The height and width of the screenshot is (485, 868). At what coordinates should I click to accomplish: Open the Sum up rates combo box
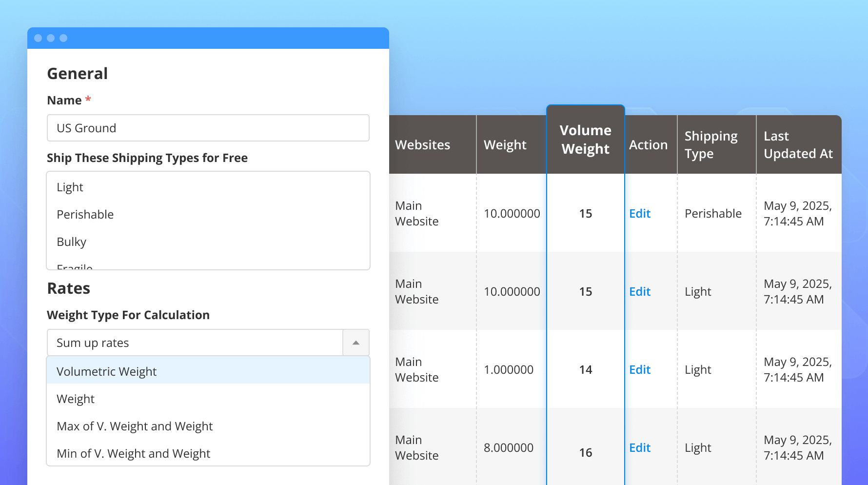click(x=195, y=343)
